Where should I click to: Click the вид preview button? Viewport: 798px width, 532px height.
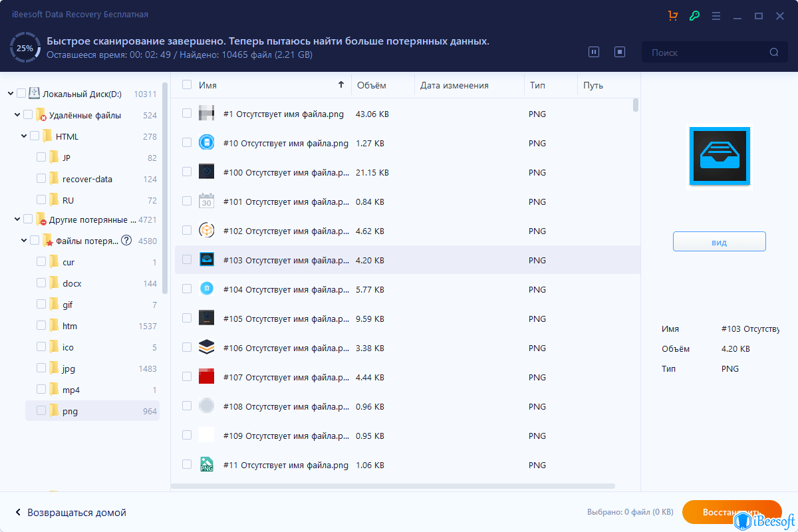719,242
